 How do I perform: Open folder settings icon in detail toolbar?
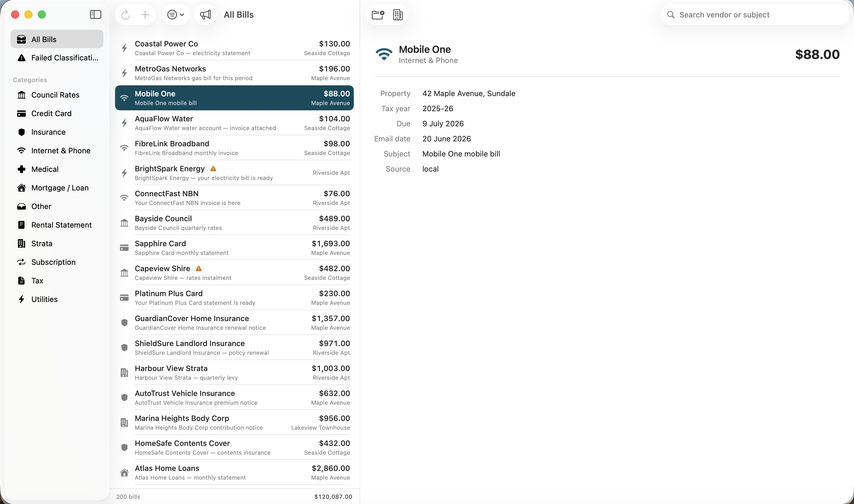pos(378,15)
